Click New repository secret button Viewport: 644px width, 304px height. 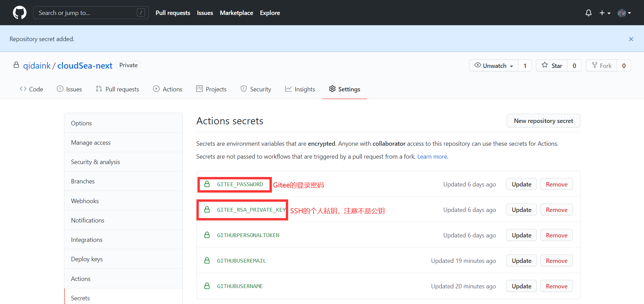tap(543, 121)
